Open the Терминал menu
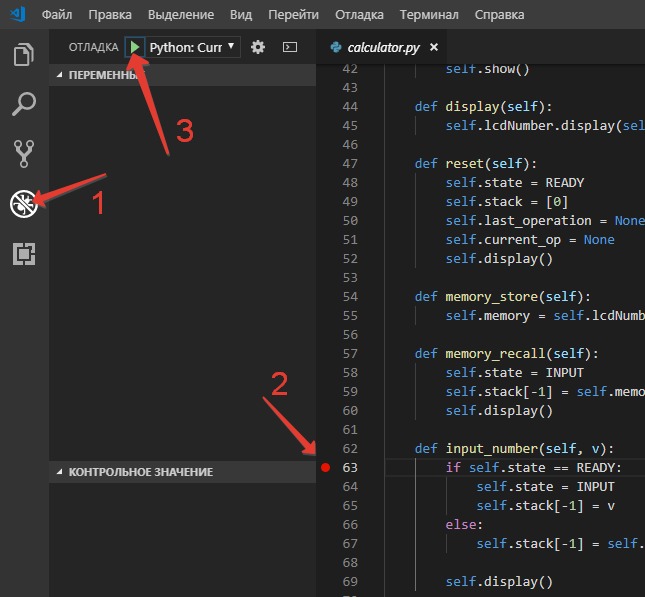The image size is (645, 597). (429, 15)
